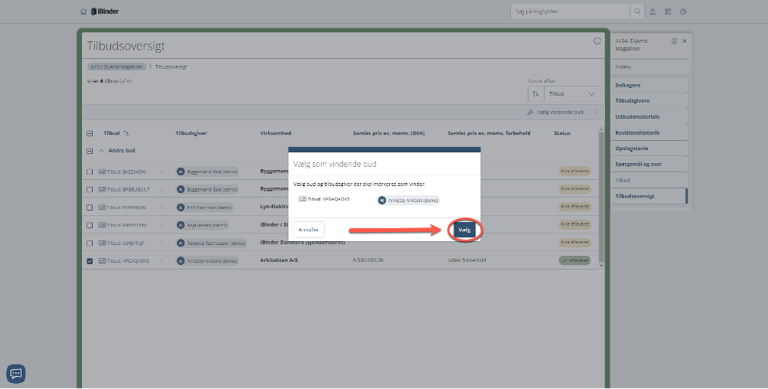The width and height of the screenshot is (768, 389).
Task: Click the Anja Jensen (demo) user chip
Action: 203,225
